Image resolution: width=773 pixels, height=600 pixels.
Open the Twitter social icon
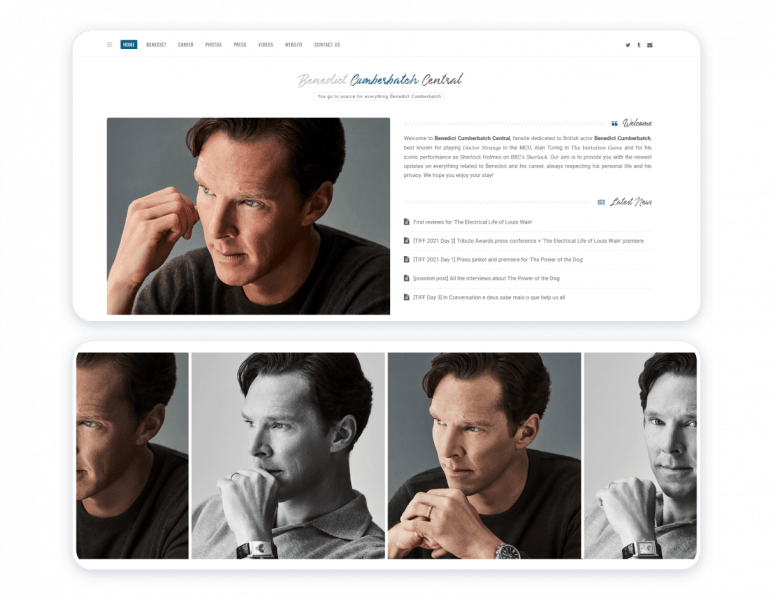(628, 45)
